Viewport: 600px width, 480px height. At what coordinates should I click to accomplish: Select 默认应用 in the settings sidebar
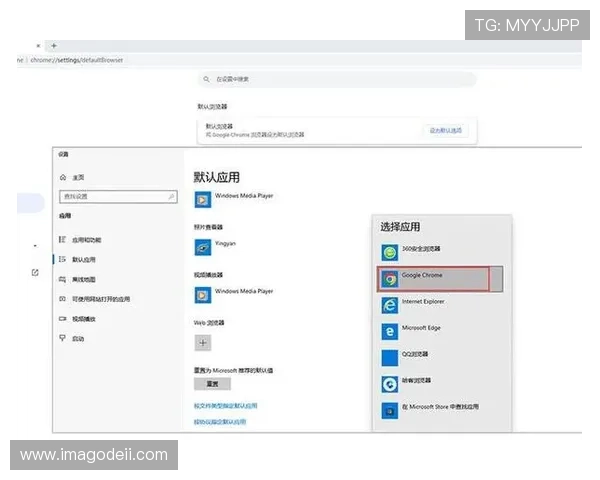tap(77, 260)
